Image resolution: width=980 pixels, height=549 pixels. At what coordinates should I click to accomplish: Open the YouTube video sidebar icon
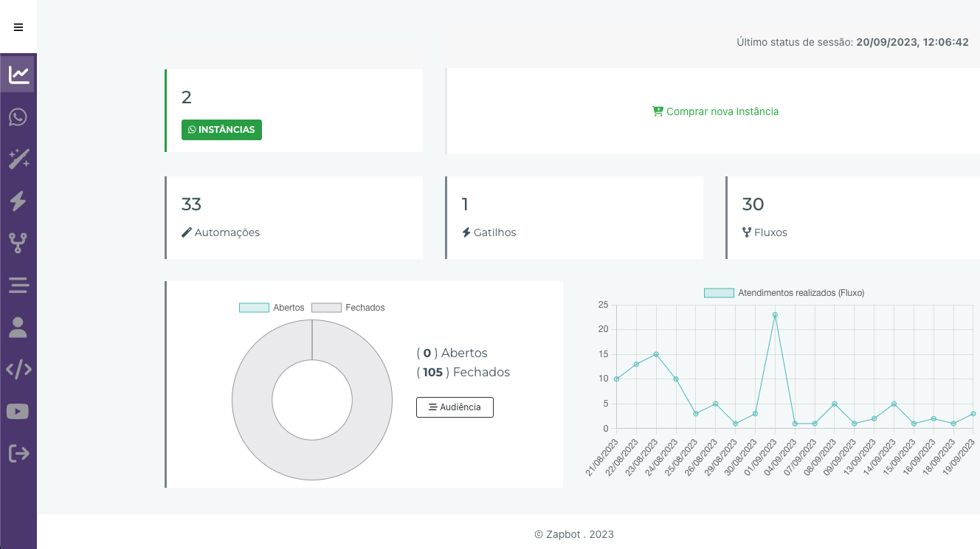[18, 411]
